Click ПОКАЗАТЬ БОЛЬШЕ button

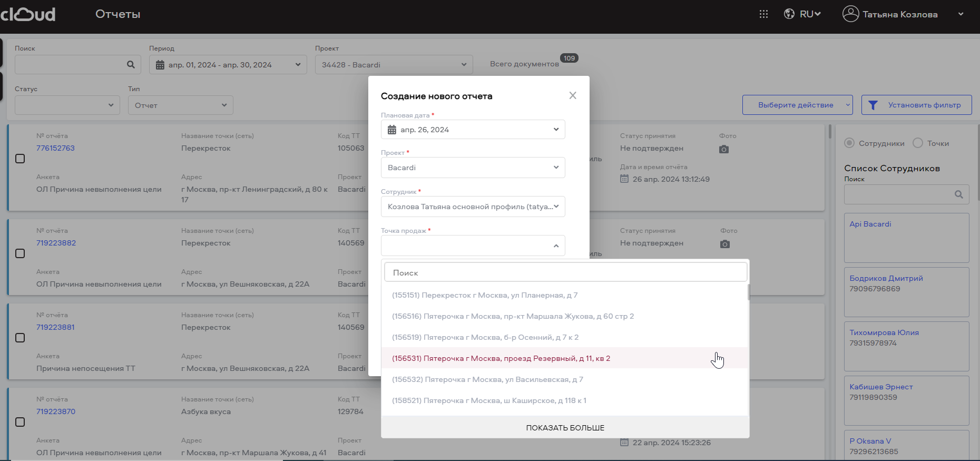[x=565, y=427]
